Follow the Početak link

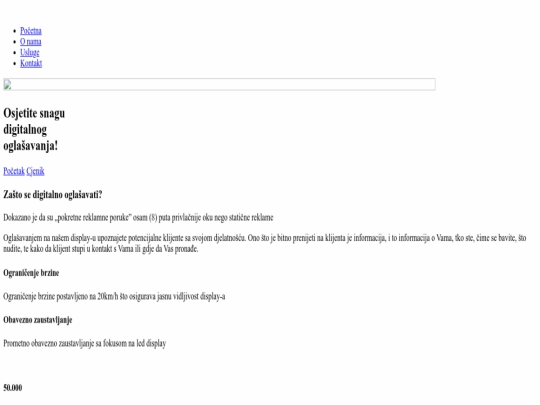pyautogui.click(x=14, y=171)
